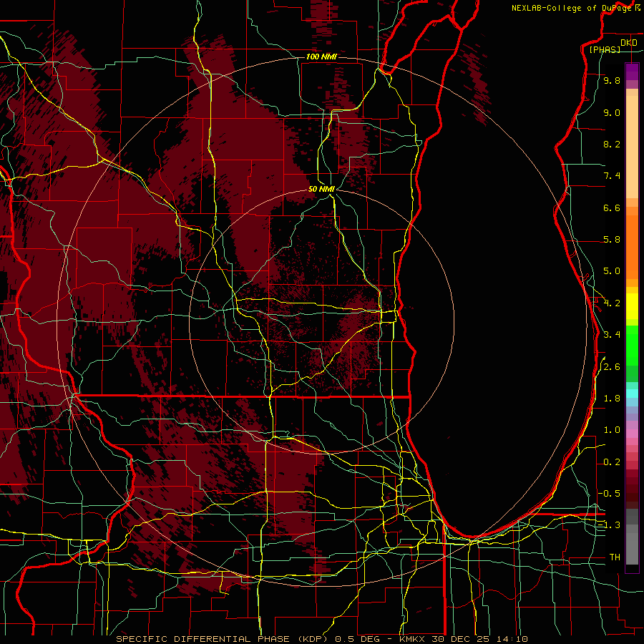The height and width of the screenshot is (644, 644).
Task: Click the SPECIFIC DIFFERENTIAL PHASE (KDP) caption
Action: [223, 639]
